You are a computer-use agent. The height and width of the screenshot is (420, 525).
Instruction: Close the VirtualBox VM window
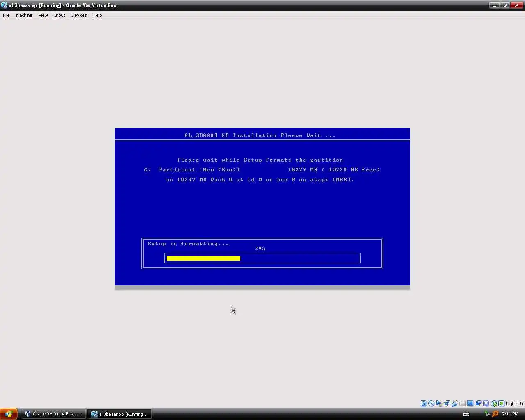(x=517, y=5)
